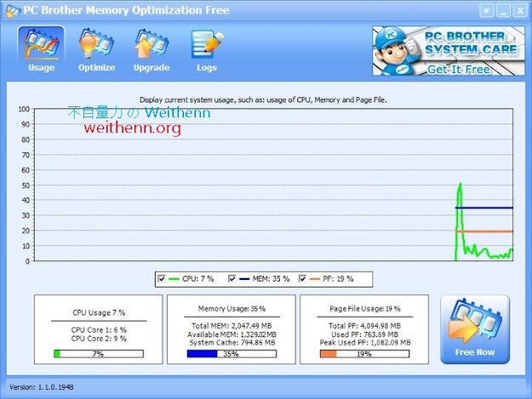Viewport: 532px width, 399px height.
Task: Select 'Available MEM: 1,329.02 MB' text
Action: pyautogui.click(x=232, y=334)
